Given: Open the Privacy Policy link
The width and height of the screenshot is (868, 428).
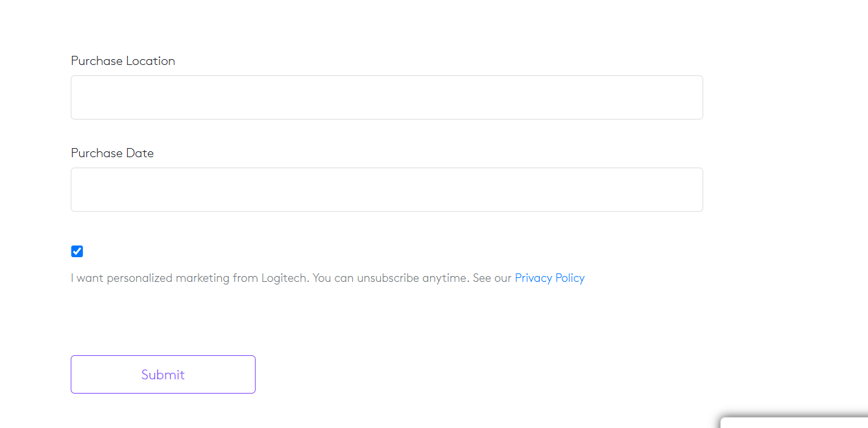Looking at the screenshot, I should [x=549, y=278].
